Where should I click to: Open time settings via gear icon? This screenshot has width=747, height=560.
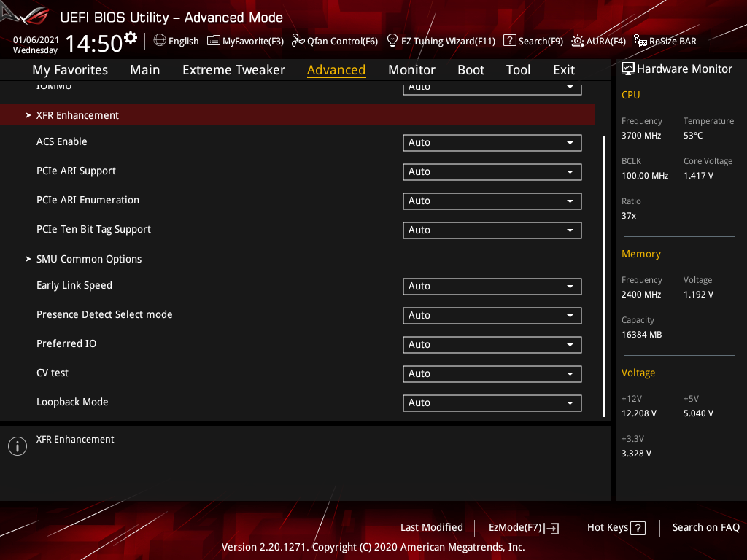(131, 37)
